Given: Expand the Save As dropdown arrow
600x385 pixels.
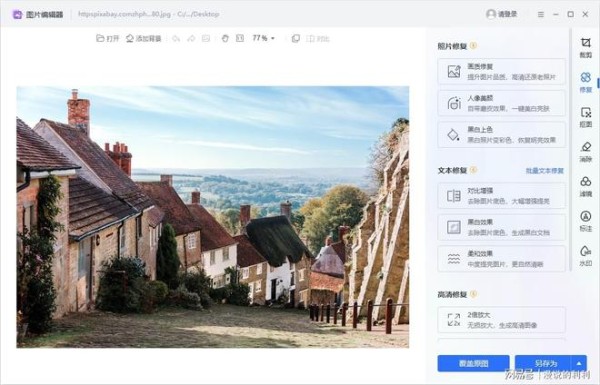Looking at the screenshot, I should pos(579,363).
